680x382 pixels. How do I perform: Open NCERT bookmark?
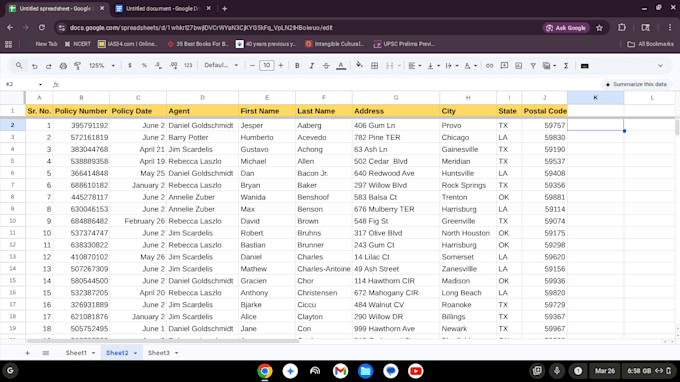click(x=78, y=44)
